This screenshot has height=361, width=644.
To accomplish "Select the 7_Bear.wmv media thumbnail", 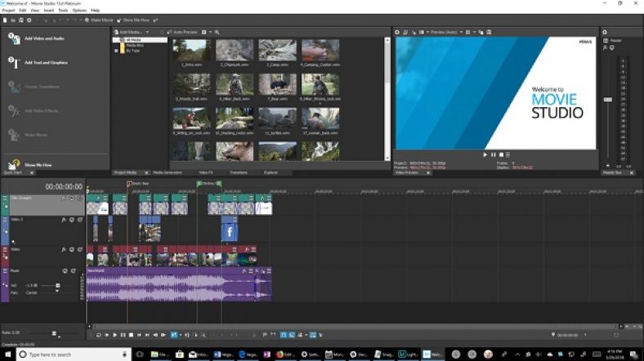I will 277,85.
